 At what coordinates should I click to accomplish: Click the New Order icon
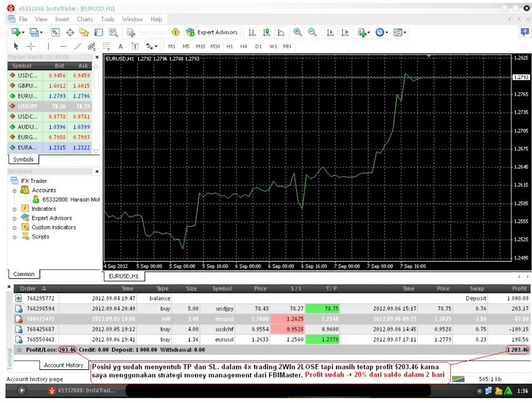(x=131, y=32)
